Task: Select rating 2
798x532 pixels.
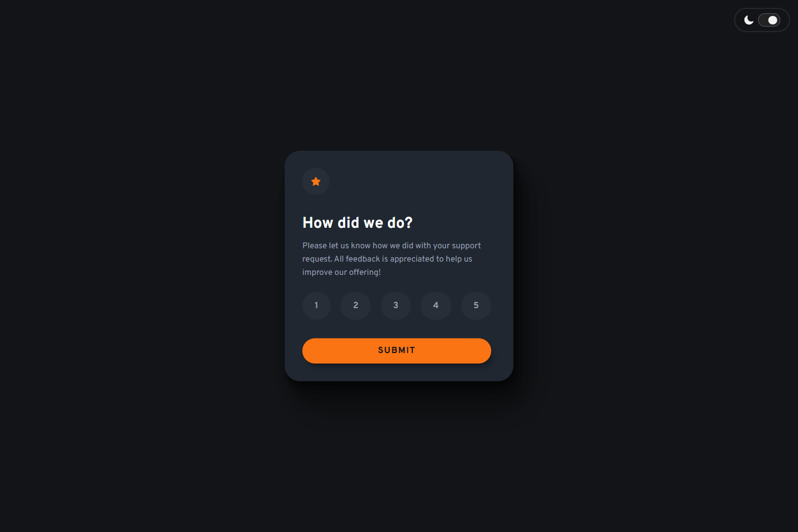Action: point(356,305)
